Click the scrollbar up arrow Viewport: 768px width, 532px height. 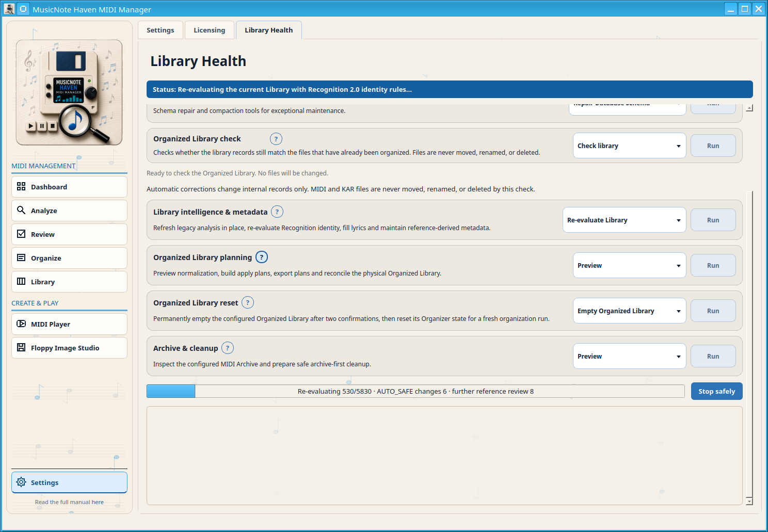point(749,108)
